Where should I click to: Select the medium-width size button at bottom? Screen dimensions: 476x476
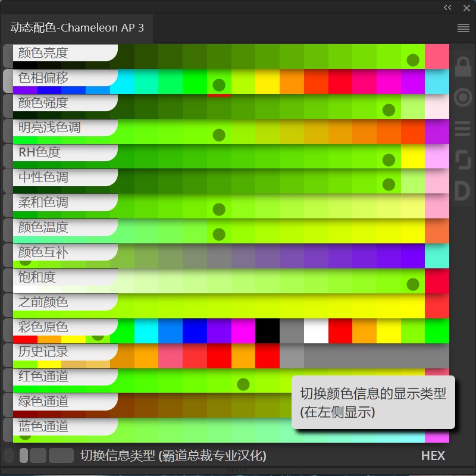pos(38,456)
